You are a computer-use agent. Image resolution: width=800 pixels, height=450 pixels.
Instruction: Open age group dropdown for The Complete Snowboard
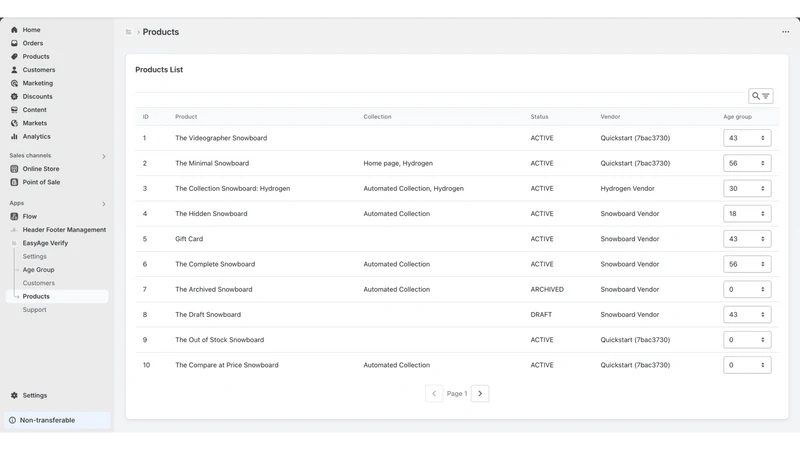pos(747,264)
